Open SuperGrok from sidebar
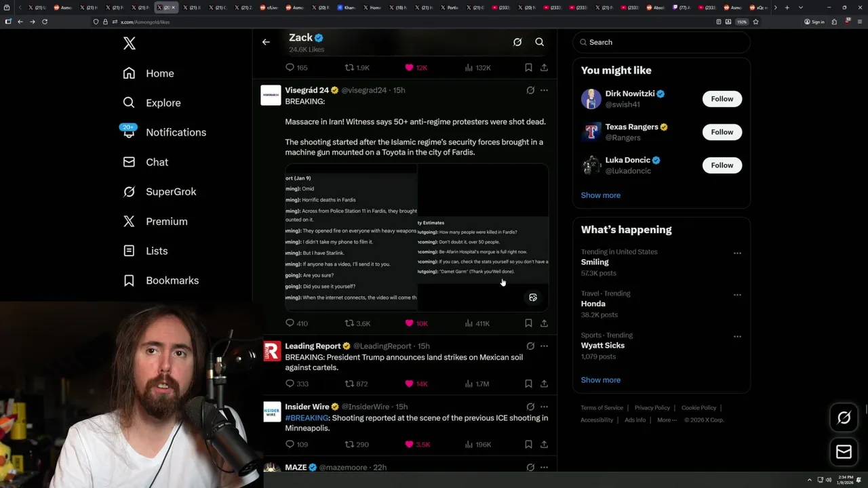 [159, 192]
